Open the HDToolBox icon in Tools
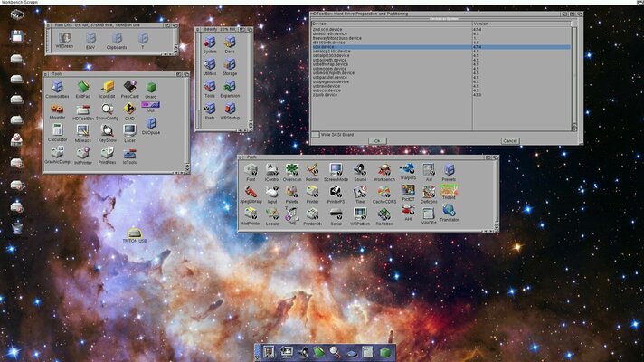644x362 pixels. (82, 110)
